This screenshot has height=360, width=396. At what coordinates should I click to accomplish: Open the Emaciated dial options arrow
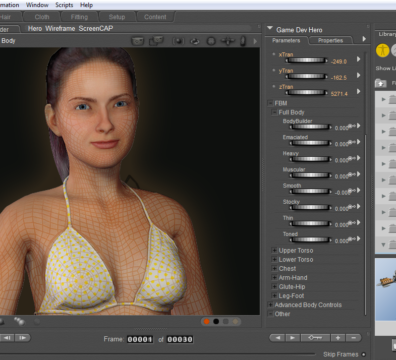tap(359, 142)
